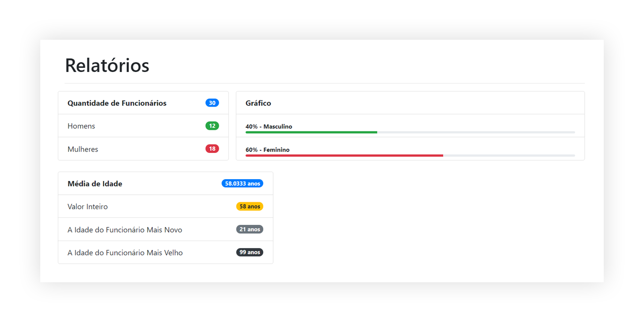Image resolution: width=644 pixels, height=322 pixels.
Task: Click the green Masculino progress bar
Action: [311, 132]
